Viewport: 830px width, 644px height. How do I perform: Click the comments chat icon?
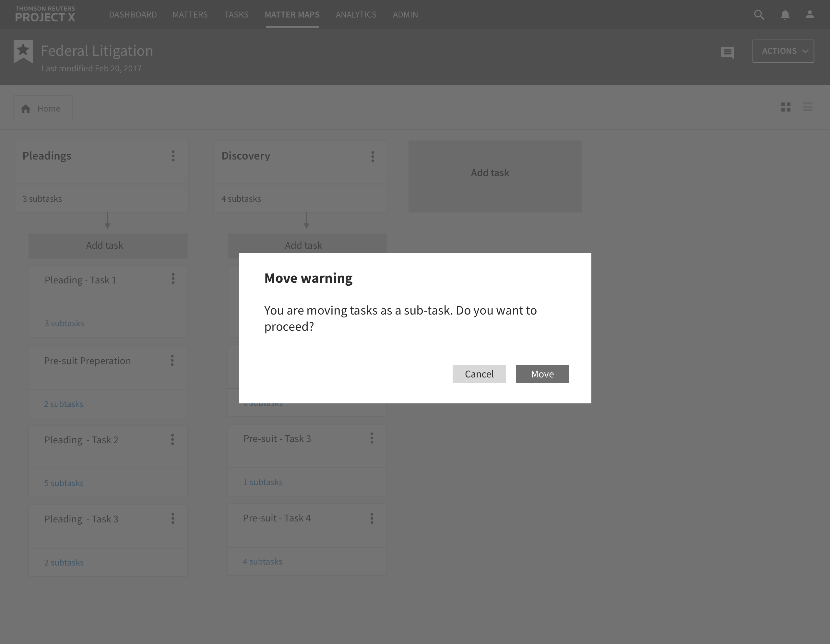pyautogui.click(x=727, y=52)
